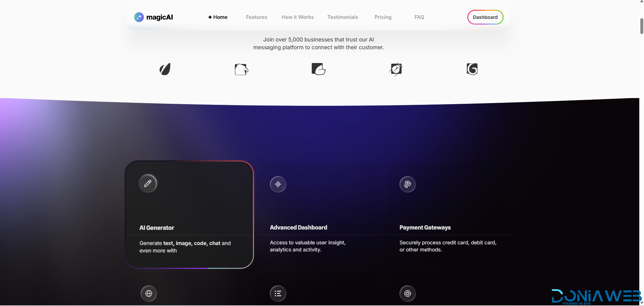Click the magicAI logo icon
The height and width of the screenshot is (306, 644).
(x=139, y=17)
